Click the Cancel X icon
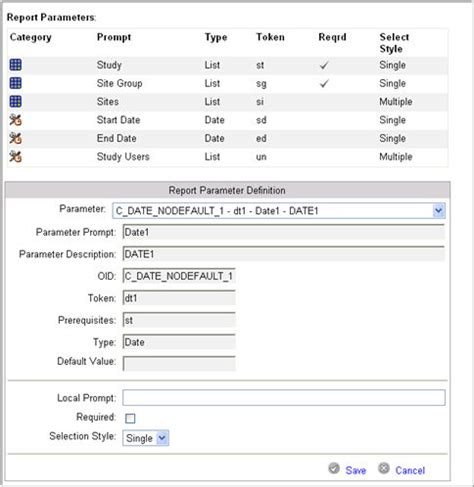 click(384, 468)
